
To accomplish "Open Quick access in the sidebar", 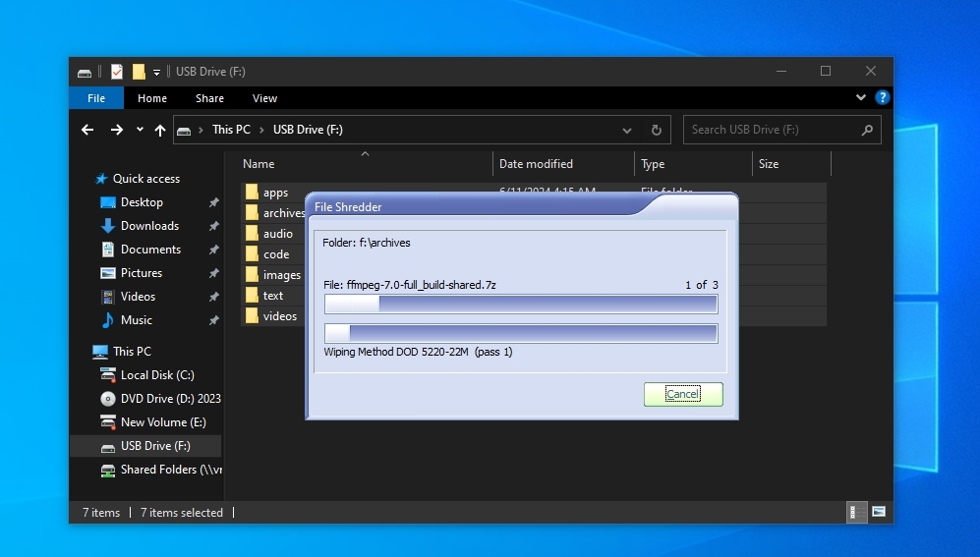I will tap(146, 179).
